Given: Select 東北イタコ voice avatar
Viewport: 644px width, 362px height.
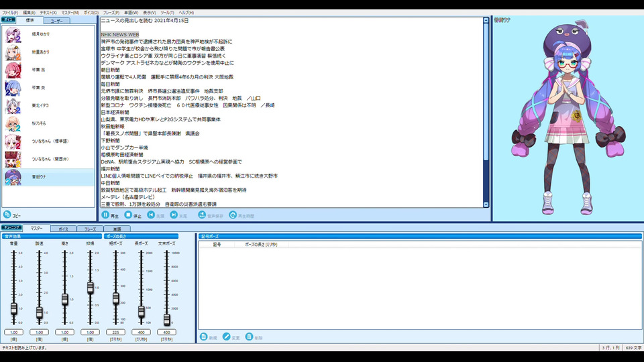Looking at the screenshot, I should 13,106.
